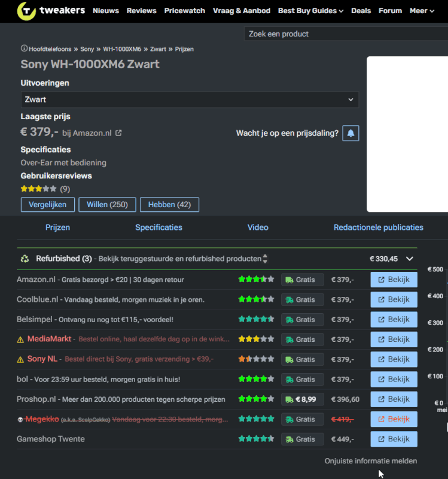Click the €8,99 shipping badge for Proshop.nl
Image resolution: width=448 pixels, height=479 pixels.
pyautogui.click(x=303, y=399)
